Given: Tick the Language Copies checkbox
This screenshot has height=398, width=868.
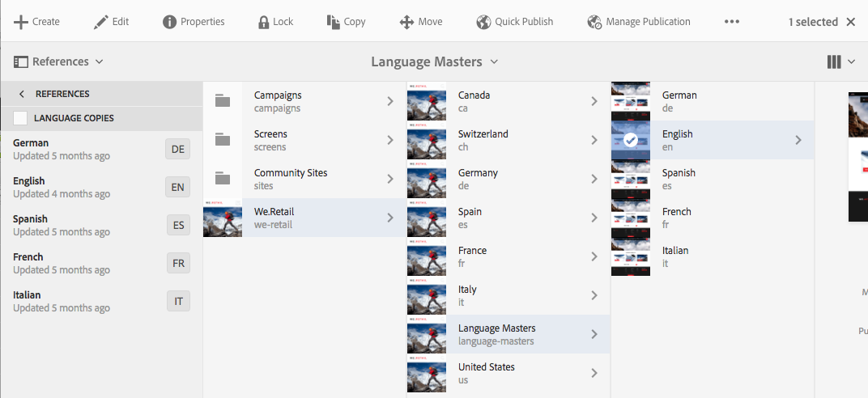Looking at the screenshot, I should tap(20, 118).
